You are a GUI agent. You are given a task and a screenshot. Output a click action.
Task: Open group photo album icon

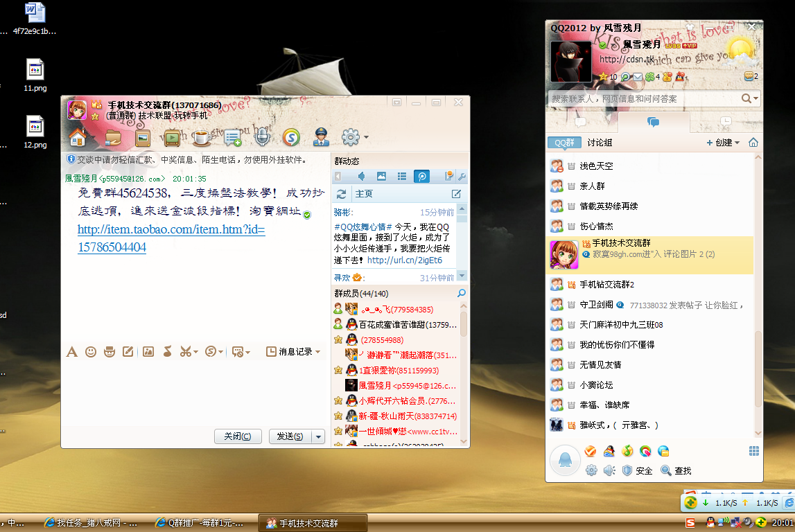143,137
